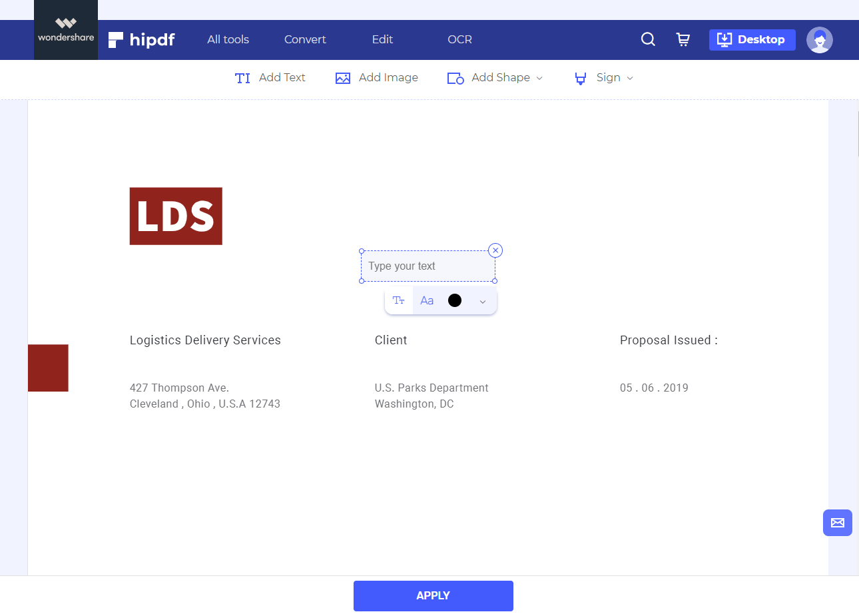859x616 pixels.
Task: Click the page vertical scrollbar
Action: click(x=858, y=134)
